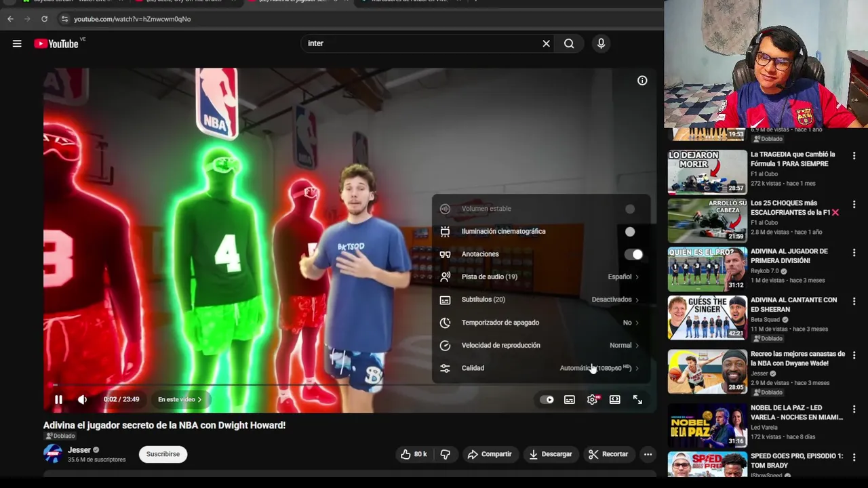
Task: Reload the page in browser
Action: (x=44, y=19)
